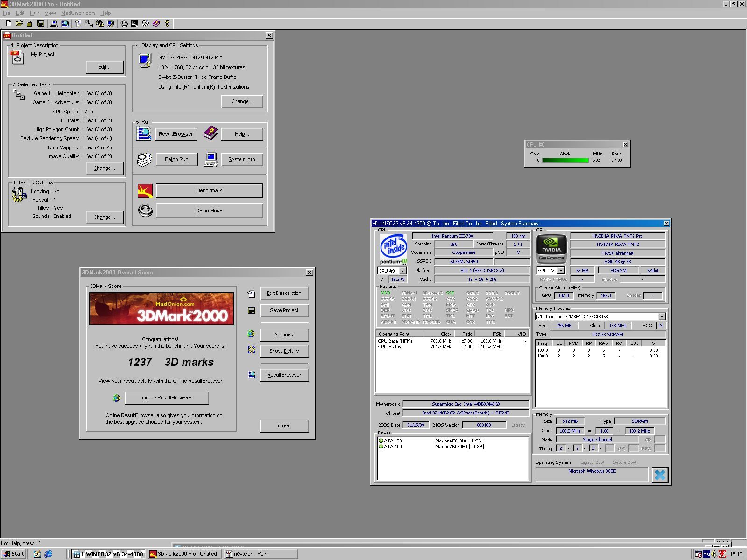Click the New project toolbar icon
747x560 pixels.
[8, 23]
